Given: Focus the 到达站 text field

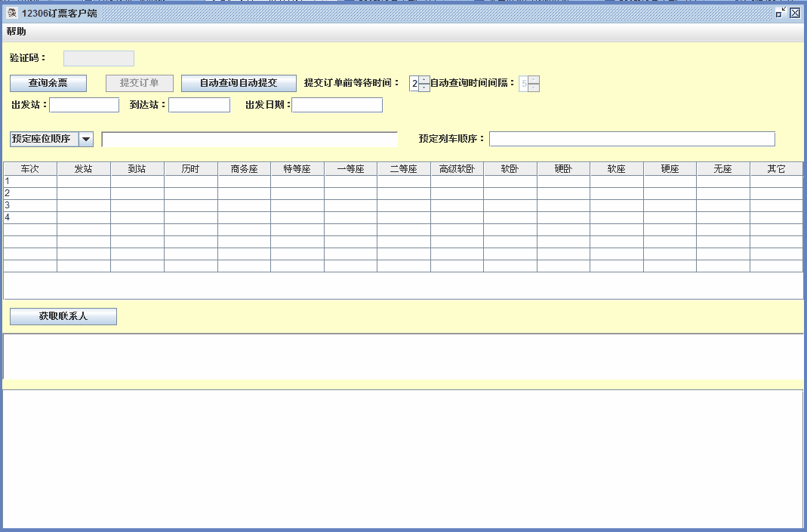Looking at the screenshot, I should click(199, 105).
